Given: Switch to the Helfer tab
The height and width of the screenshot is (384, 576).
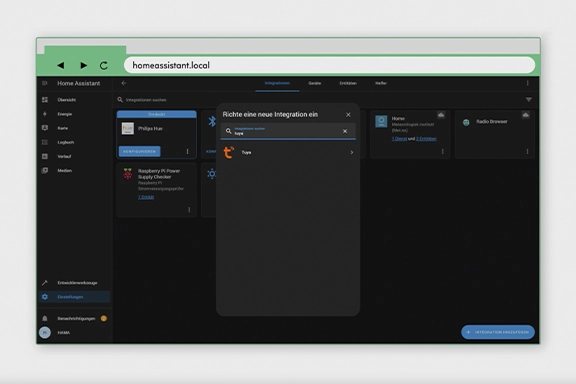Looking at the screenshot, I should [381, 83].
